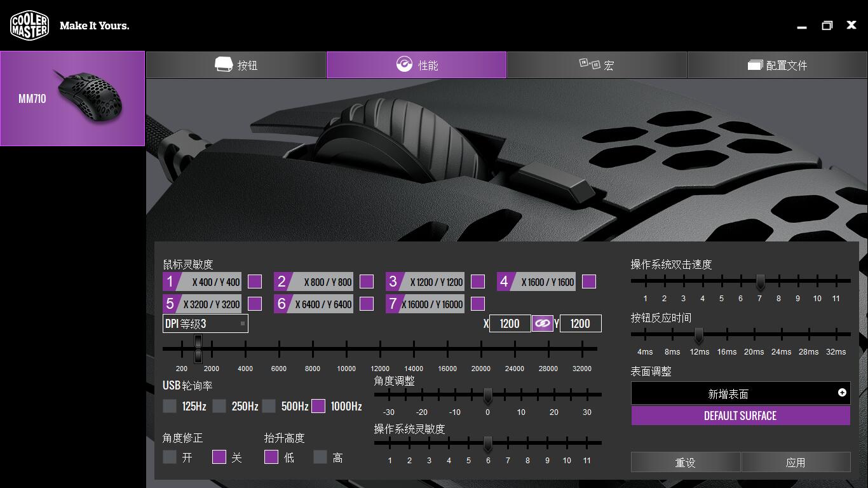Switch to the 宏 tab

pos(597,65)
